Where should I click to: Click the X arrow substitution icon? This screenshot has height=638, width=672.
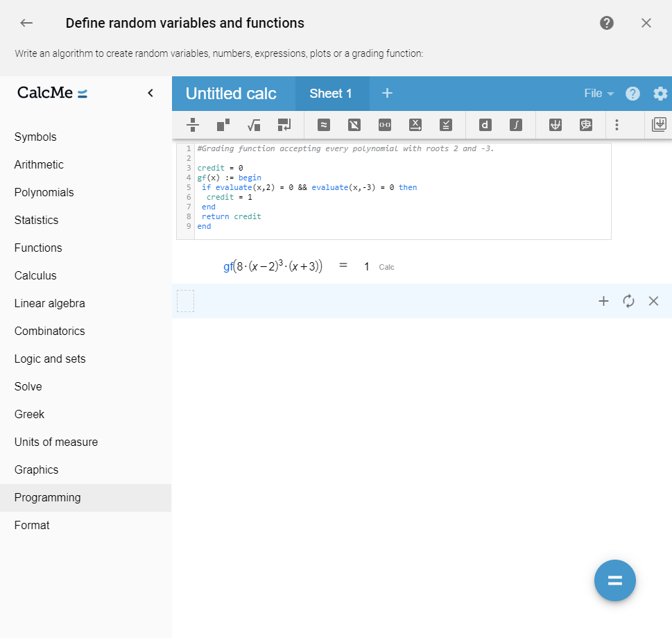click(x=415, y=125)
